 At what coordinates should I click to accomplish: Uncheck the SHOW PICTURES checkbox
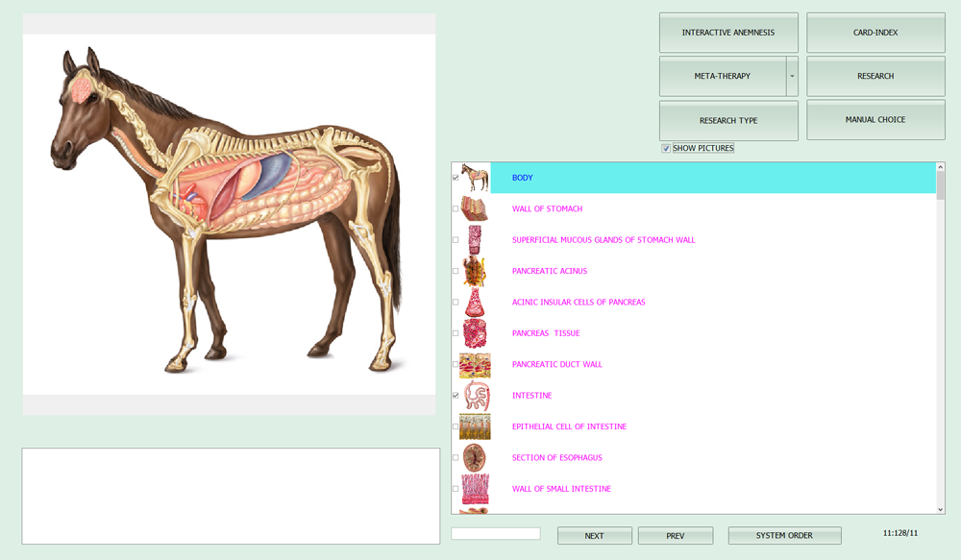(666, 149)
